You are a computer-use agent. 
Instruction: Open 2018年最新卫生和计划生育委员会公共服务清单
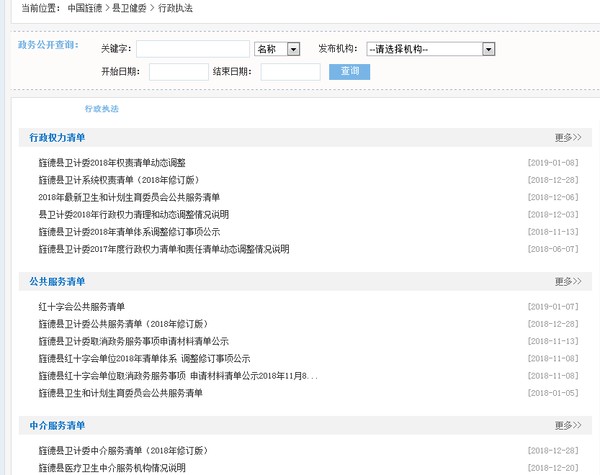point(129,197)
